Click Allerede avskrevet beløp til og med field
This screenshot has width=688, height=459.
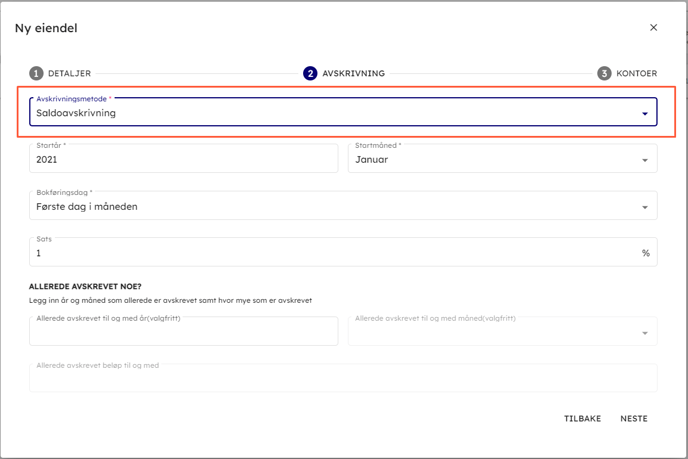point(343,378)
